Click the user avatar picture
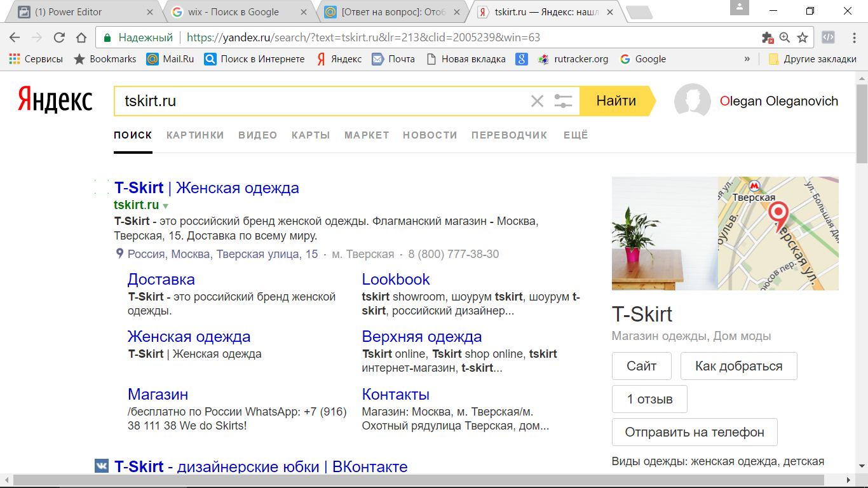 click(x=693, y=101)
